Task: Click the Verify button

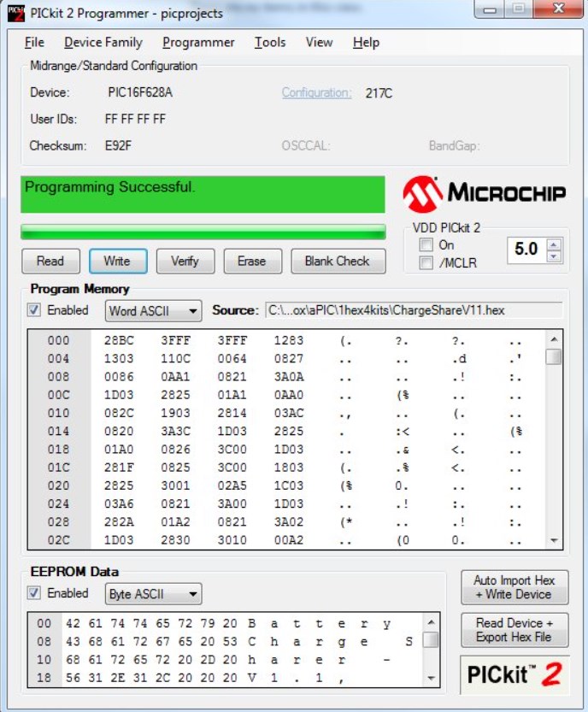Action: tap(185, 261)
